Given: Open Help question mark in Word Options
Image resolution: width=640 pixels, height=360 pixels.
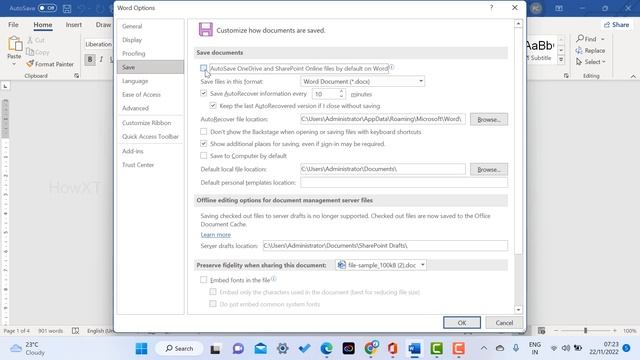Looking at the screenshot, I should point(491,8).
